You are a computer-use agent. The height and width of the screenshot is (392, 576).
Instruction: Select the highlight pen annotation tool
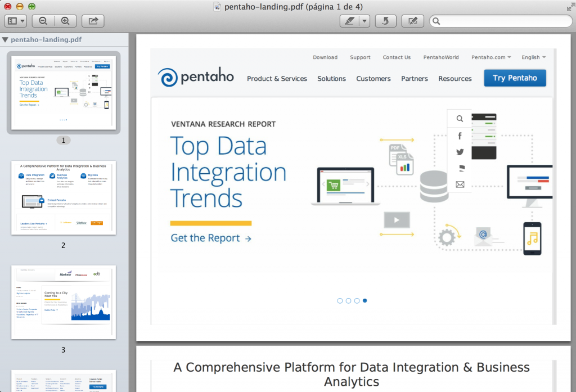(x=349, y=21)
